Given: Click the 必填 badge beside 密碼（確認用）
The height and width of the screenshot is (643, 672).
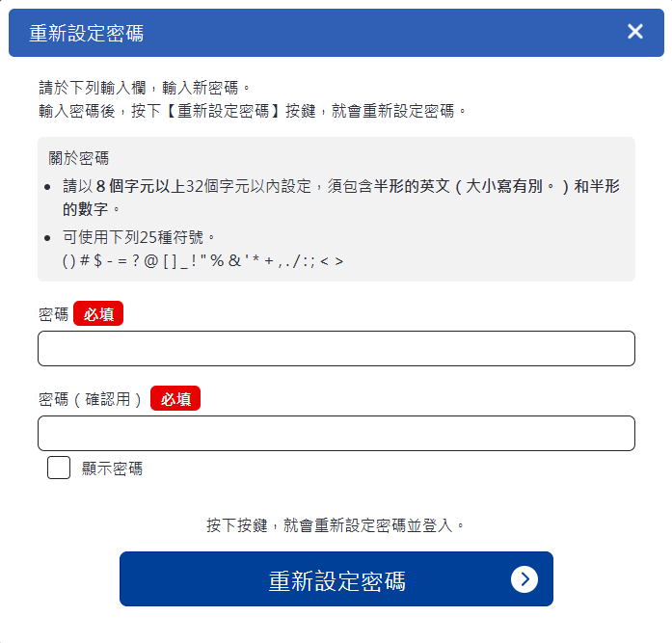Looking at the screenshot, I should [x=175, y=399].
